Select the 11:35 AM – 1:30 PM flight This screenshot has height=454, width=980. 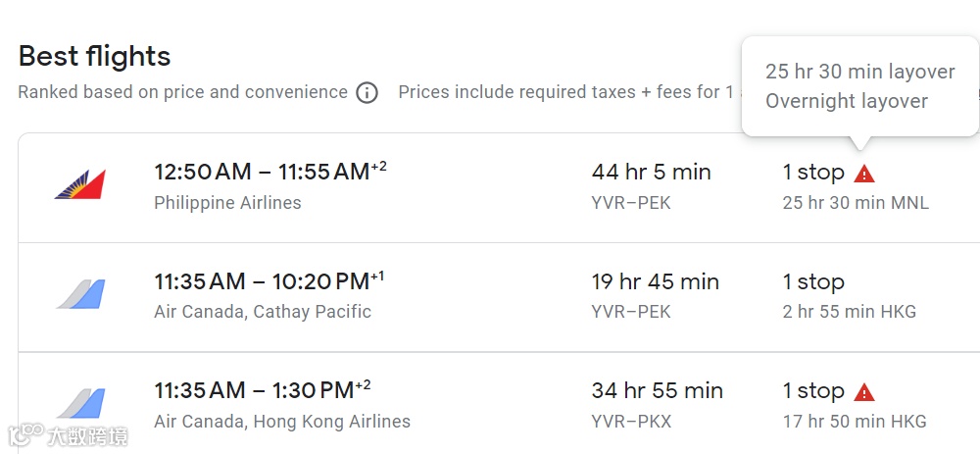coord(254,391)
